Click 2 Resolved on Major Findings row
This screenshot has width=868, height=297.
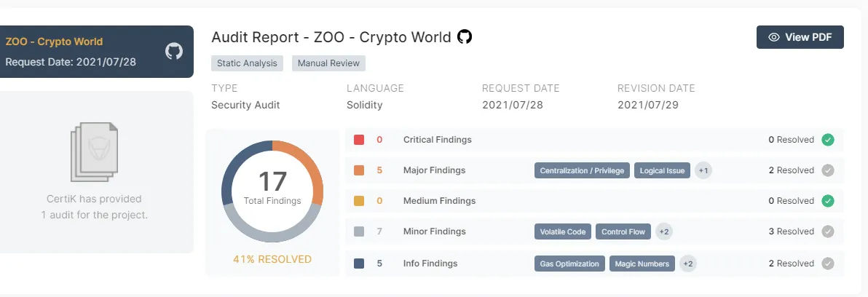point(791,170)
